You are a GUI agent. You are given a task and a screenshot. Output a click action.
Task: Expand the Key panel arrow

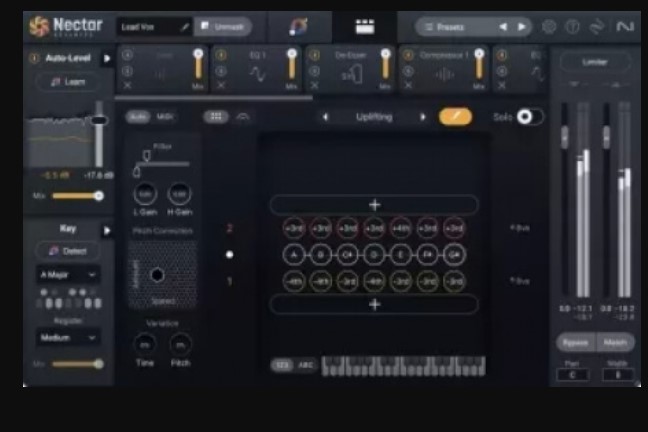pyautogui.click(x=107, y=230)
